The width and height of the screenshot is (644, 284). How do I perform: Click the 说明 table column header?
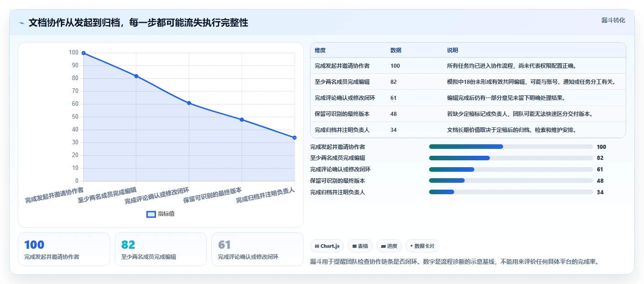(452, 50)
